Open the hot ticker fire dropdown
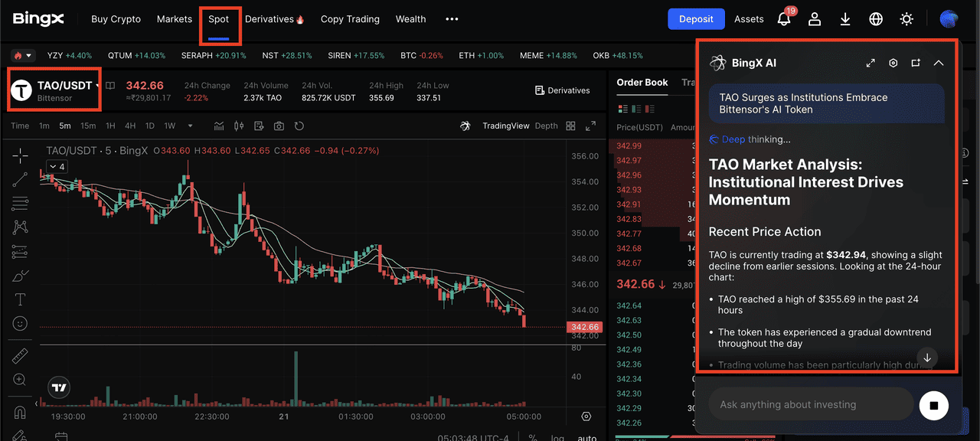The image size is (980, 441). (x=22, y=55)
